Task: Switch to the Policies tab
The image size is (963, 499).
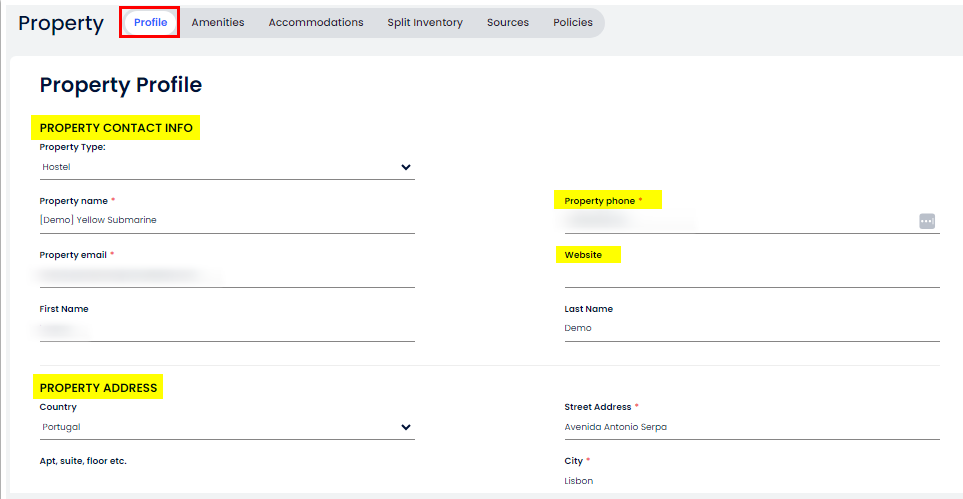Action: click(573, 22)
